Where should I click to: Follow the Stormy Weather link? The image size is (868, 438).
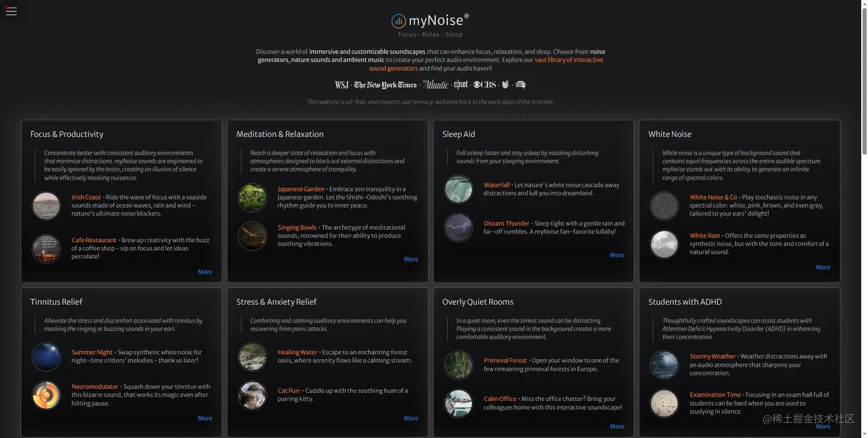[x=712, y=356]
